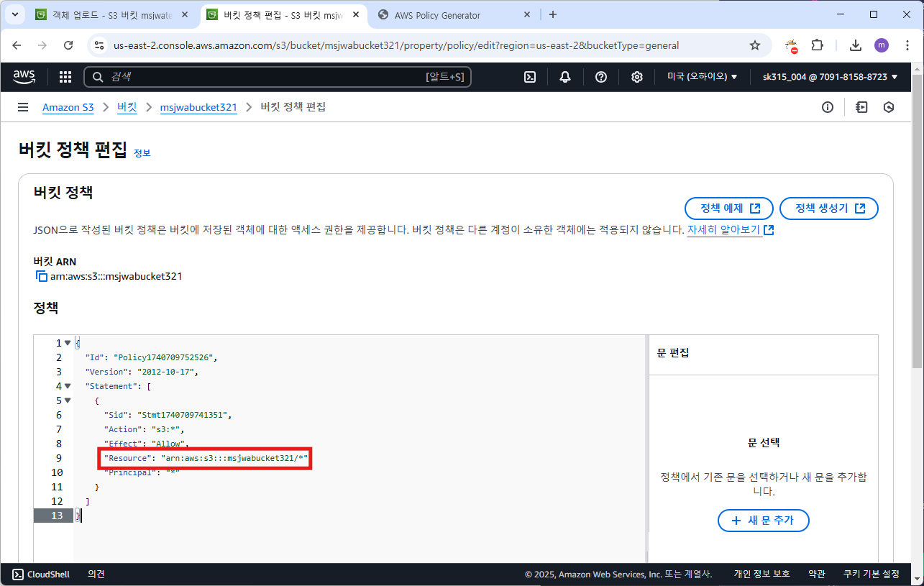924x586 pixels.
Task: Collapse the Statement fold arrow on line 4
Action: [68, 386]
